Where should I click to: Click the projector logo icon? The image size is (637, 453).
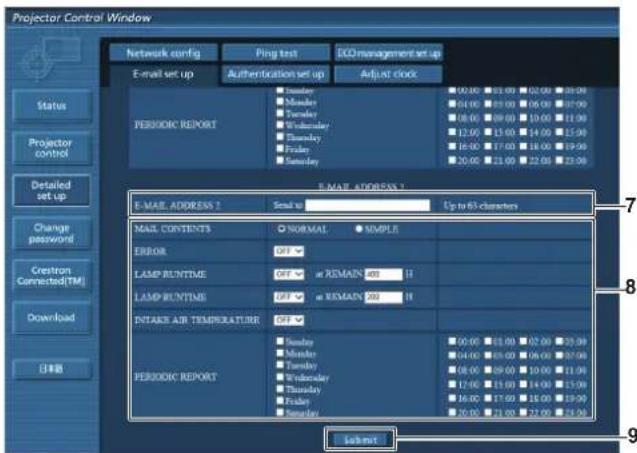point(51,59)
